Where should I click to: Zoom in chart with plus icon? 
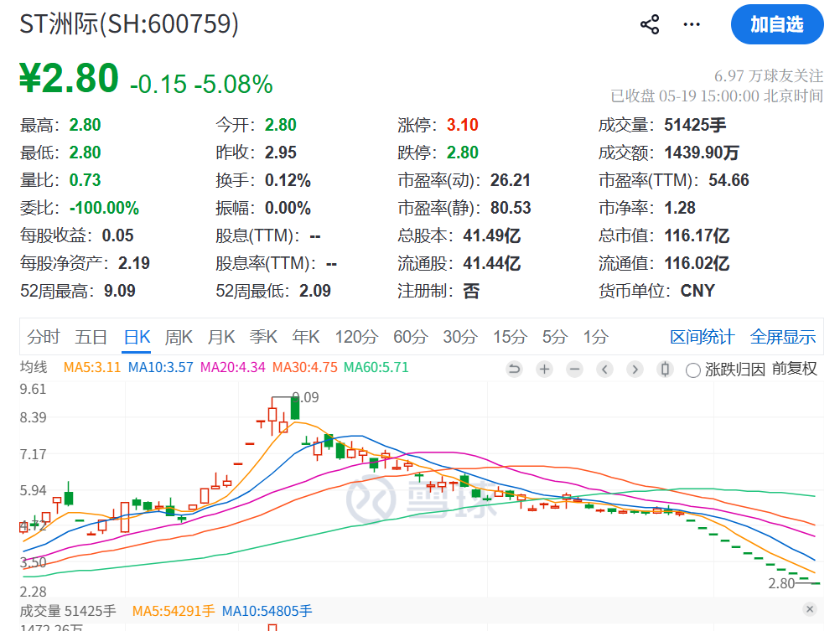point(544,369)
